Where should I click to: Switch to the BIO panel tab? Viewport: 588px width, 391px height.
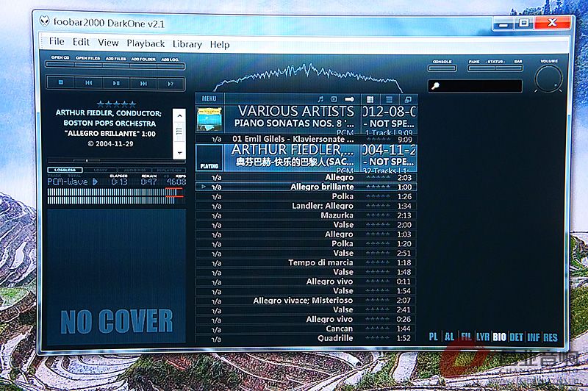click(x=499, y=337)
